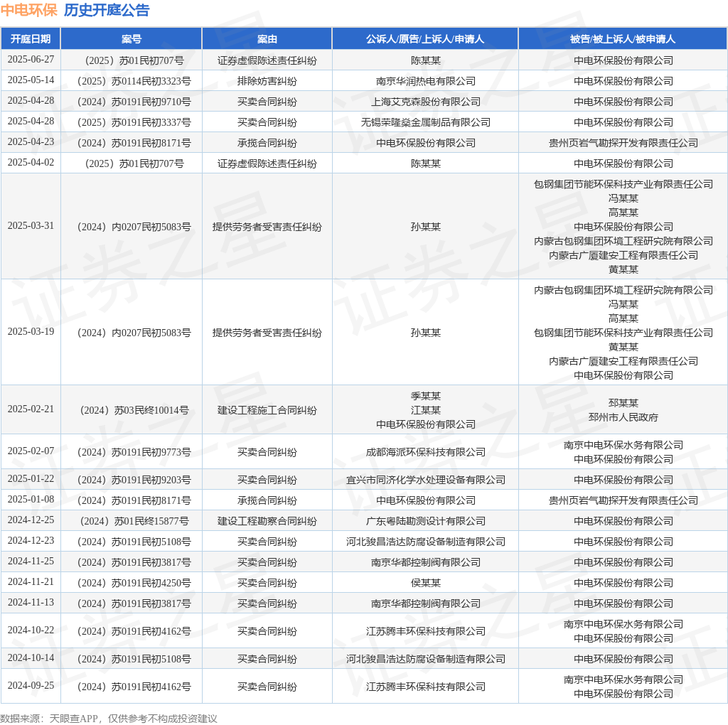
Task: Select 提供劳务者受害责任纠纷 in the 2025-03-19 row
Action: 267,333
